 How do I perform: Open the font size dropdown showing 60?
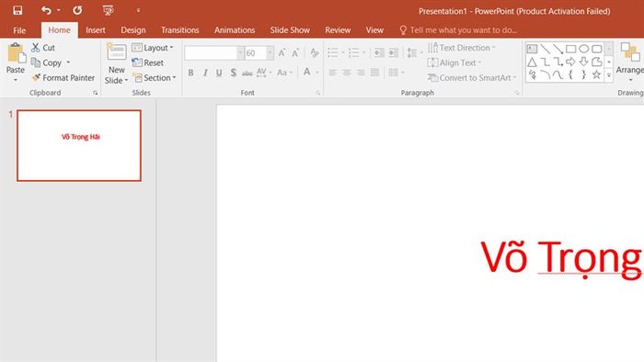tap(270, 53)
